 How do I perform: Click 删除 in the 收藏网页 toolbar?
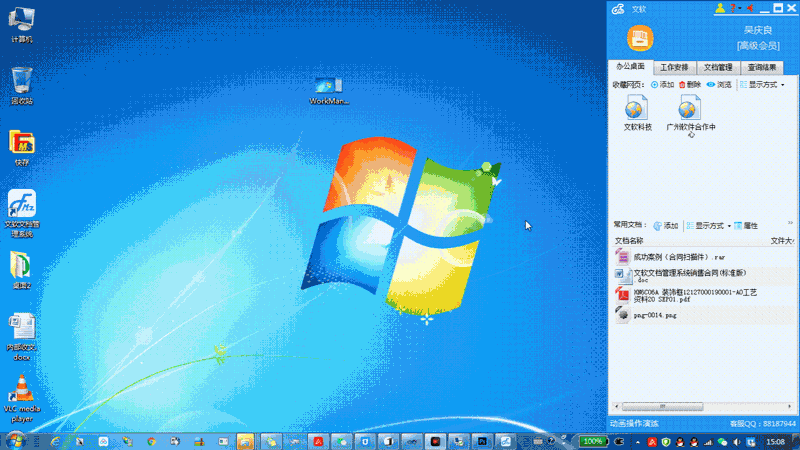(x=690, y=85)
